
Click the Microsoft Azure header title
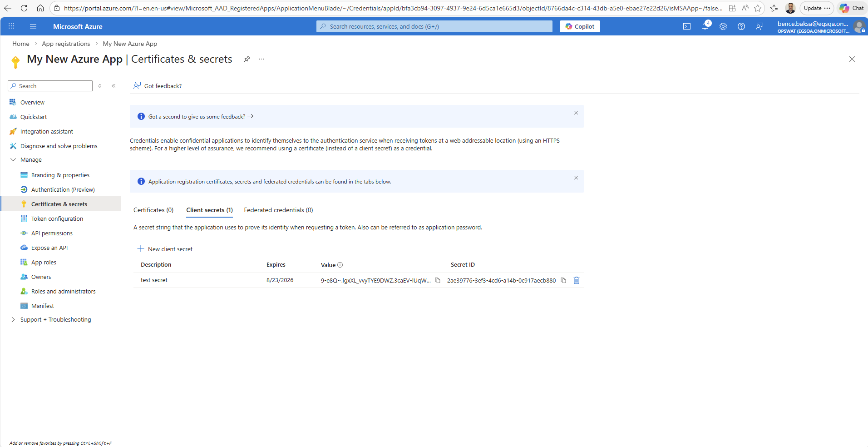point(78,26)
